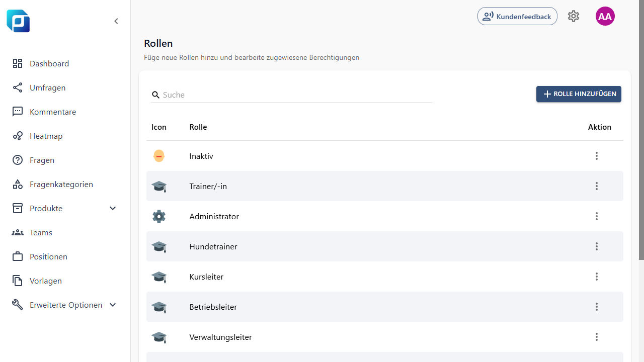This screenshot has width=644, height=362.
Task: Click the Positionen briefcase icon
Action: [x=18, y=256]
